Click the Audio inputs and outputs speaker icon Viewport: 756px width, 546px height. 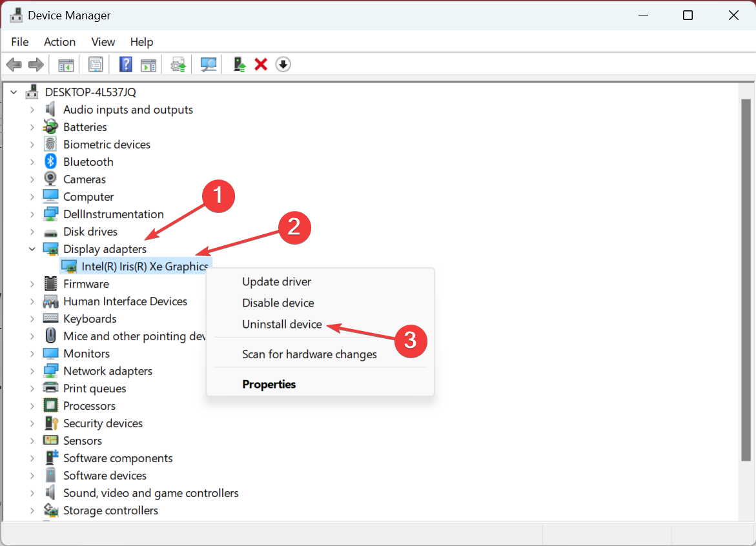[x=50, y=109]
